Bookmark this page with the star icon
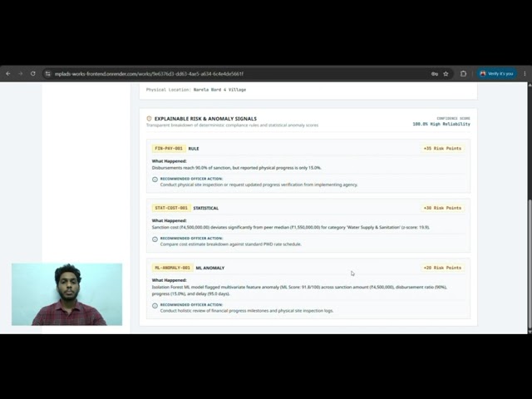 [446, 74]
